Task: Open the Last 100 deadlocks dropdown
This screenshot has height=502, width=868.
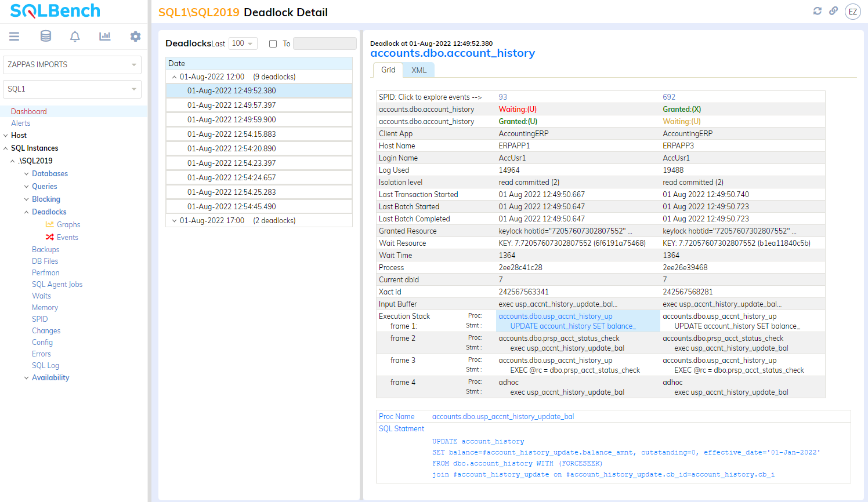Action: point(243,43)
